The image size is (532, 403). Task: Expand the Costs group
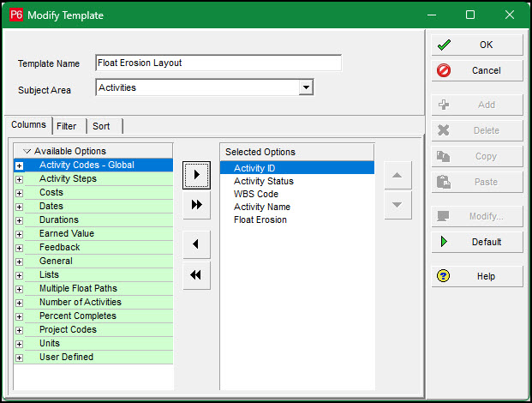tap(20, 193)
